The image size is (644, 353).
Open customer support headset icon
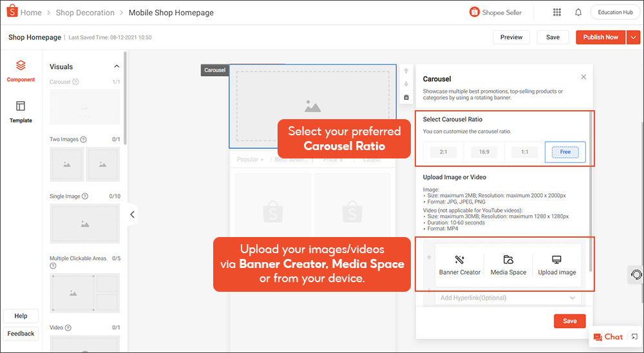pyautogui.click(x=636, y=275)
